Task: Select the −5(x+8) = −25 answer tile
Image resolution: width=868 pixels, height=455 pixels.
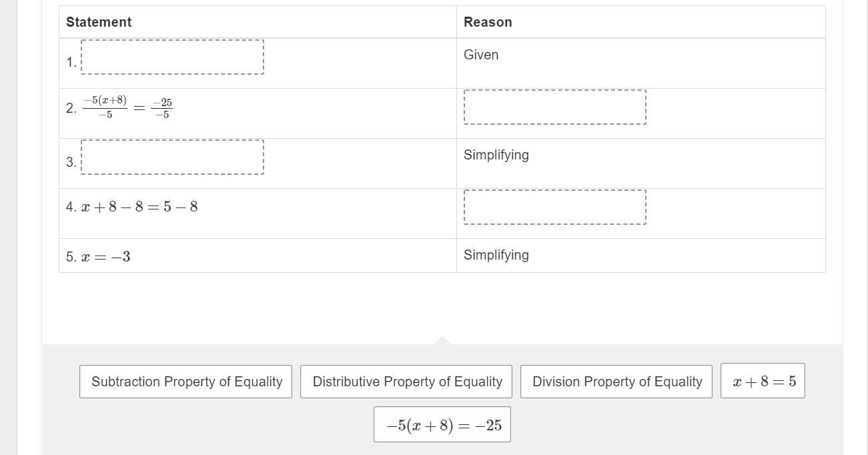Action: pyautogui.click(x=442, y=425)
